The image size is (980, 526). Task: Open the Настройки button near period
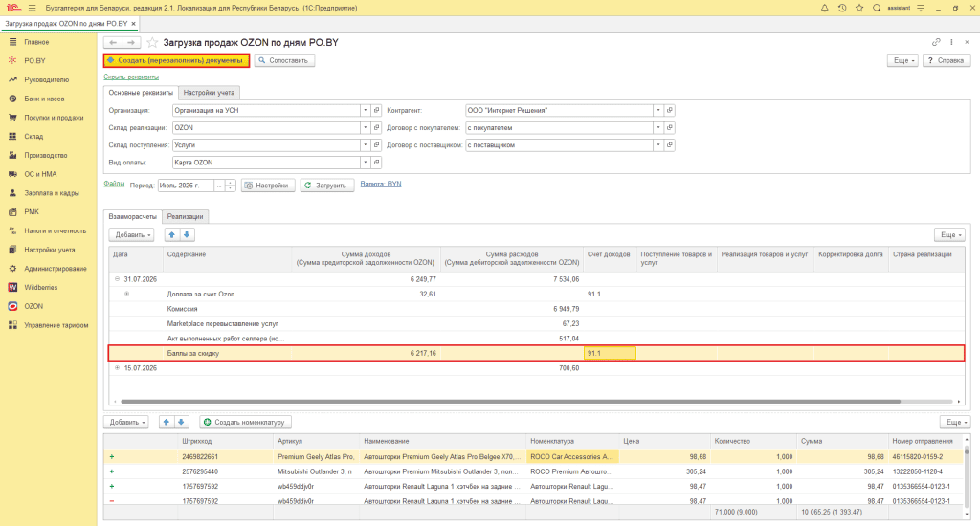[x=268, y=186]
